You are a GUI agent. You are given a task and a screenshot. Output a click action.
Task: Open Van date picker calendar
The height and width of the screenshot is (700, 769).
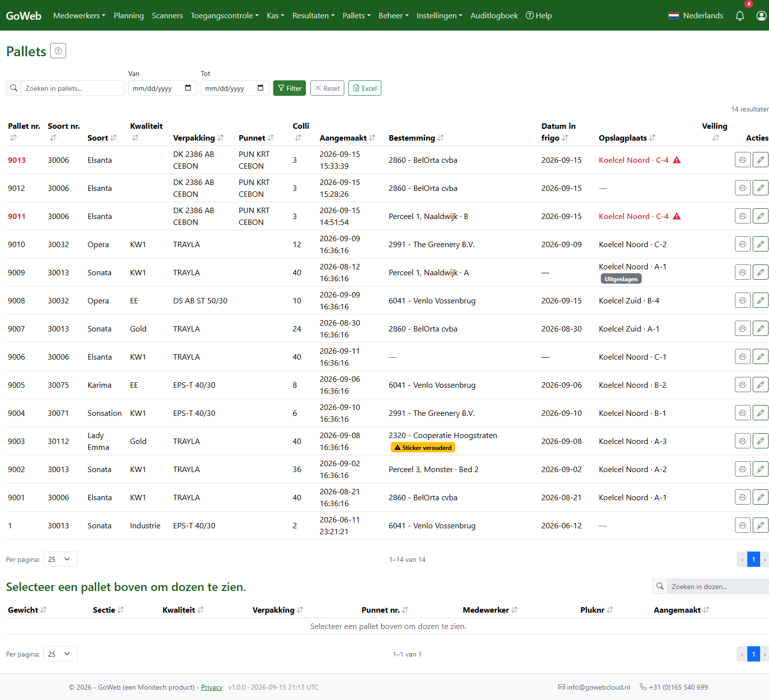(188, 88)
